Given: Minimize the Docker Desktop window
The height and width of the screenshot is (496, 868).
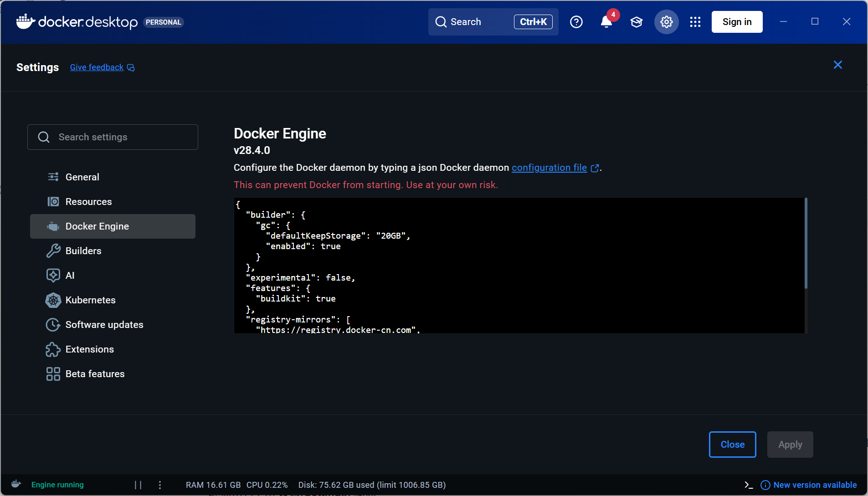Looking at the screenshot, I should [x=783, y=21].
